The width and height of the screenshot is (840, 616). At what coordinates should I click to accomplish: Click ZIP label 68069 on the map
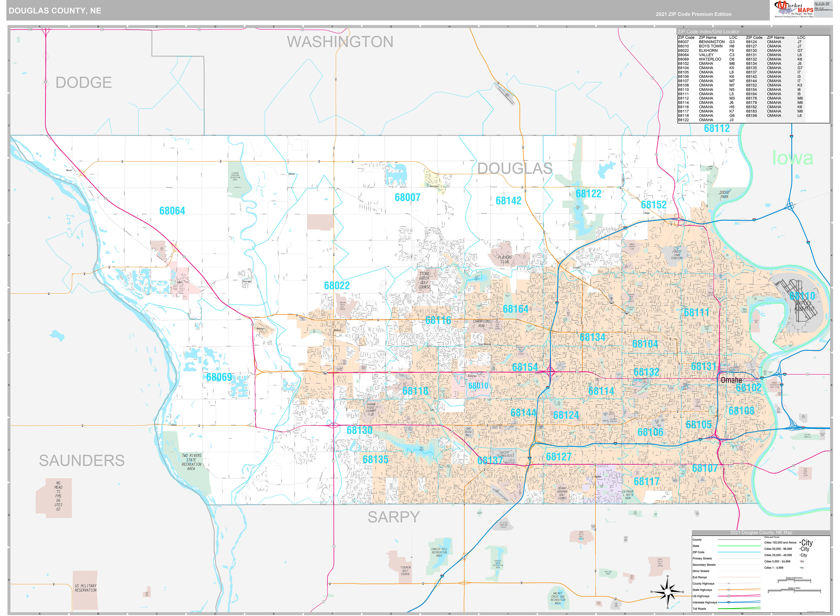pyautogui.click(x=219, y=377)
